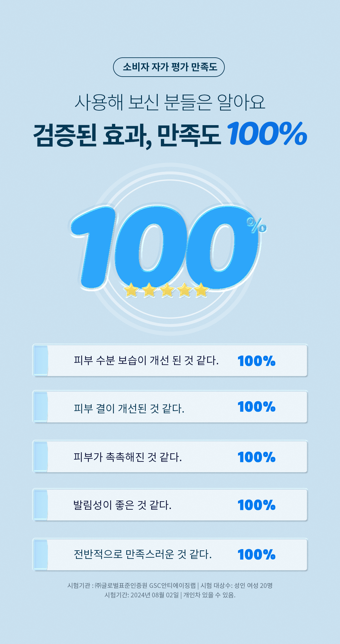Click the middle yellow star of five
This screenshot has width=340, height=644.
click(167, 290)
